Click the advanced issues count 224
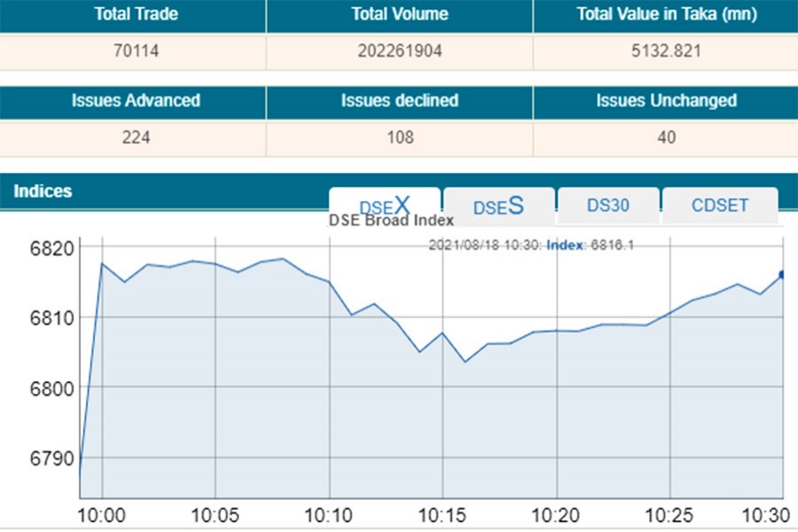The width and height of the screenshot is (798, 532). (133, 137)
